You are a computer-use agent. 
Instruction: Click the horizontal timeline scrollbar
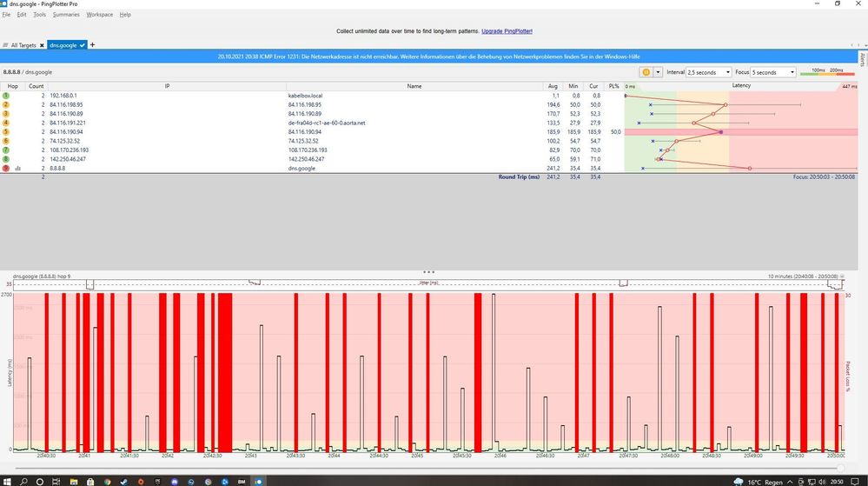click(429, 468)
